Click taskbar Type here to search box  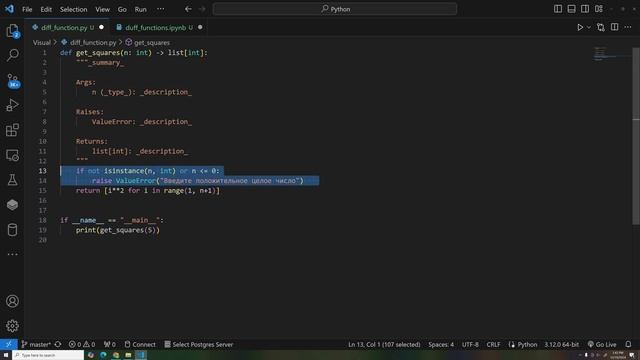click(48, 355)
